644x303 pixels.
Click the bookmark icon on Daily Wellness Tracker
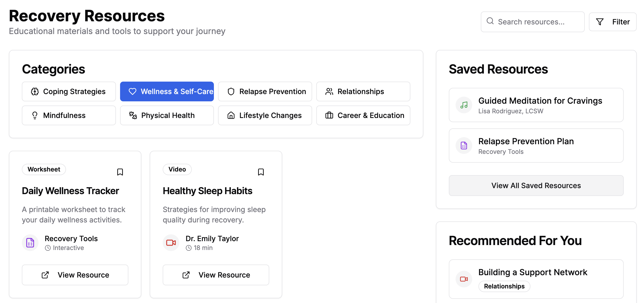pos(120,172)
